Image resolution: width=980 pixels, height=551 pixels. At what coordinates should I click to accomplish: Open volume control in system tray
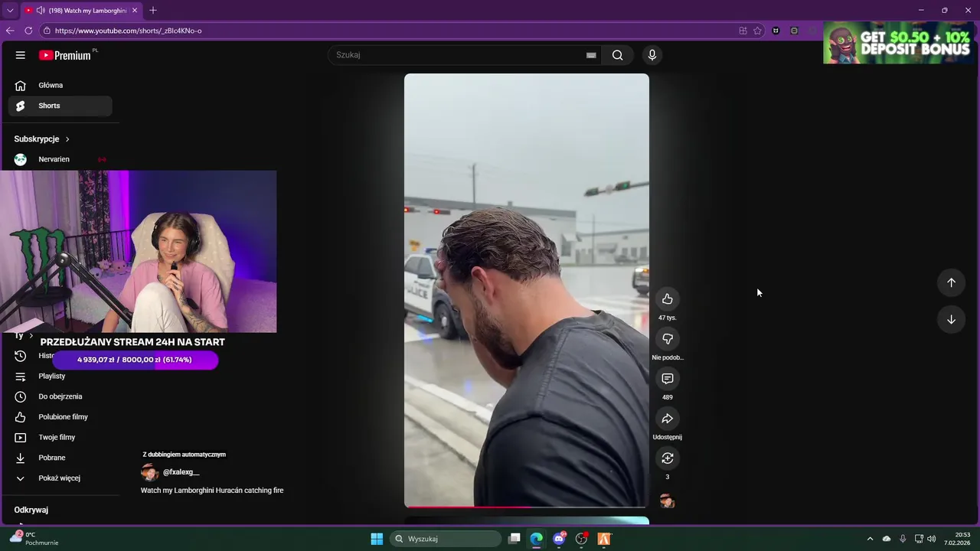(932, 539)
